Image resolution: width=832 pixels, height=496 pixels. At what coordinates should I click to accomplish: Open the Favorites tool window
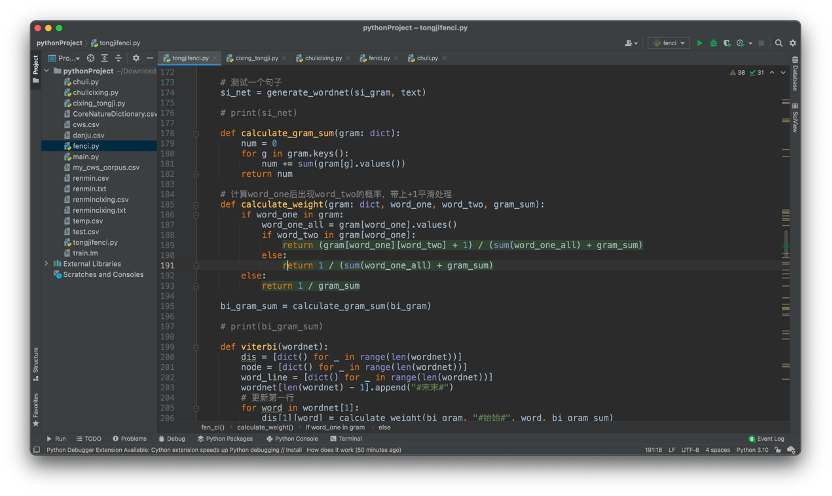tap(36, 410)
